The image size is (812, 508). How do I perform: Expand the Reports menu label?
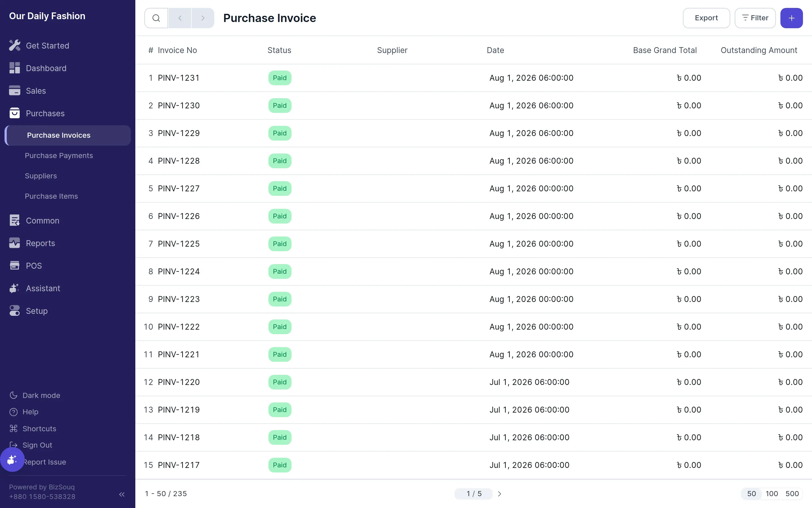(40, 243)
